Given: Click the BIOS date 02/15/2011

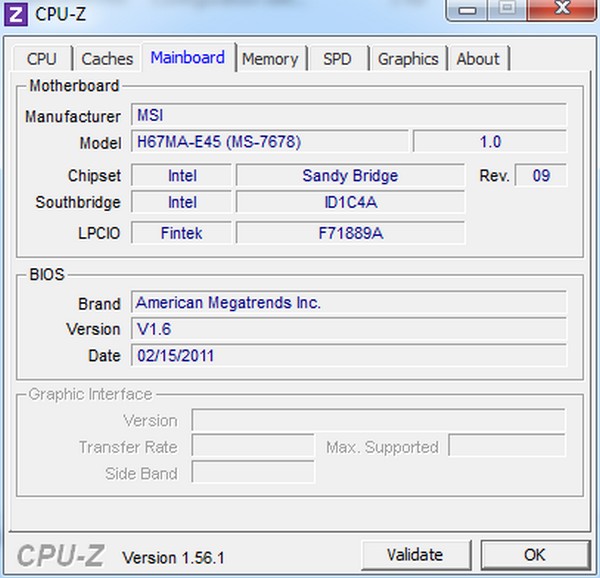Looking at the screenshot, I should (x=349, y=355).
